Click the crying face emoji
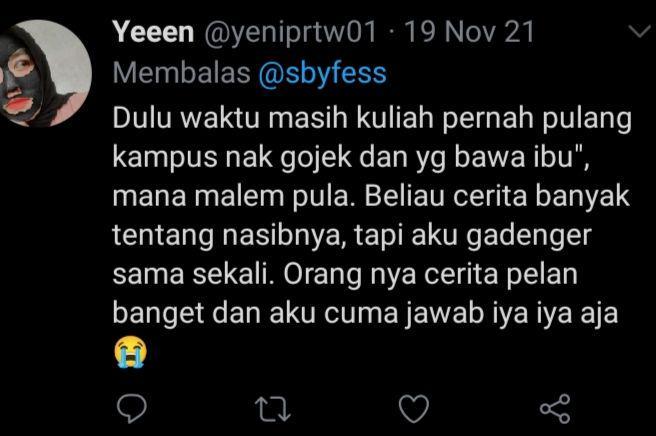 tap(131, 351)
